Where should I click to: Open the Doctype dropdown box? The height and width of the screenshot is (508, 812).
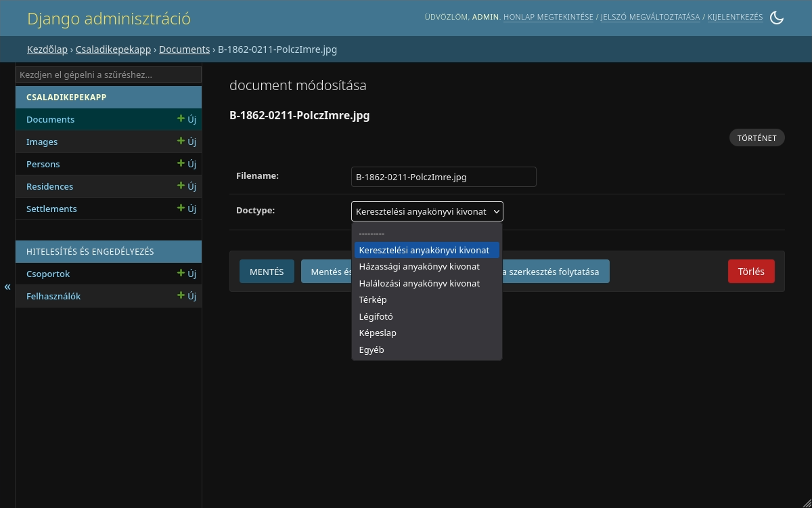tap(427, 211)
